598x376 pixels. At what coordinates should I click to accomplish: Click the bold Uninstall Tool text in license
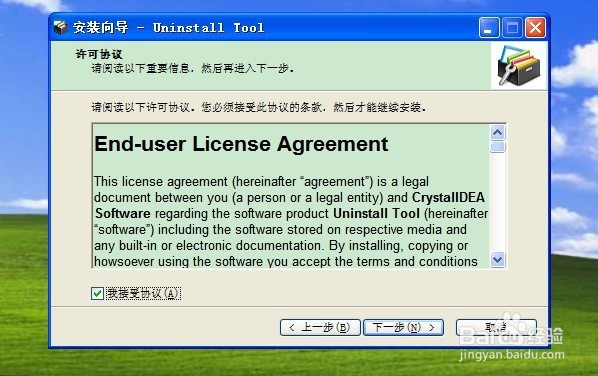click(376, 214)
